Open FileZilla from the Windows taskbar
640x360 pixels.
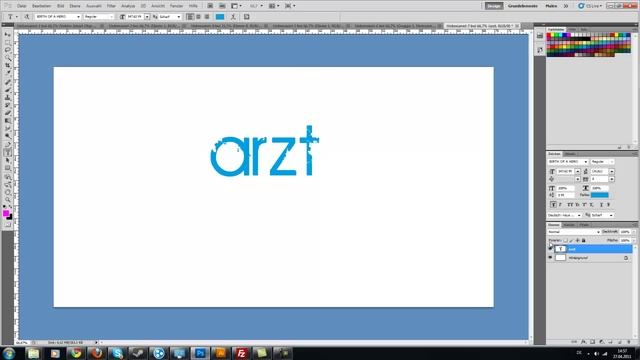242,353
